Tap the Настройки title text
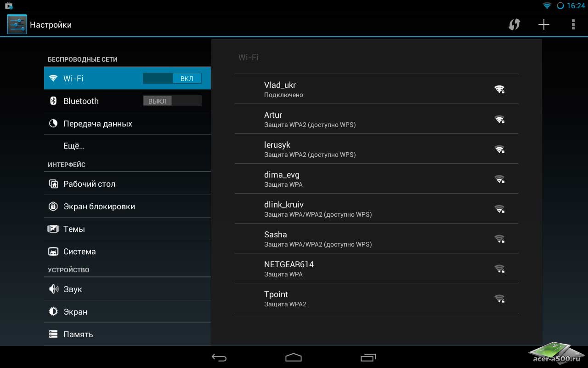The height and width of the screenshot is (368, 588). tap(51, 25)
